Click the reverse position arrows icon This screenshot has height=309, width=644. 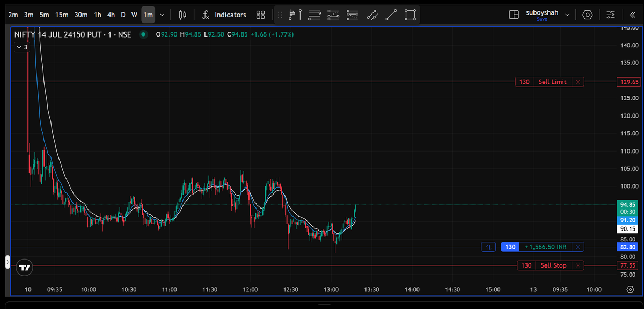pyautogui.click(x=489, y=247)
